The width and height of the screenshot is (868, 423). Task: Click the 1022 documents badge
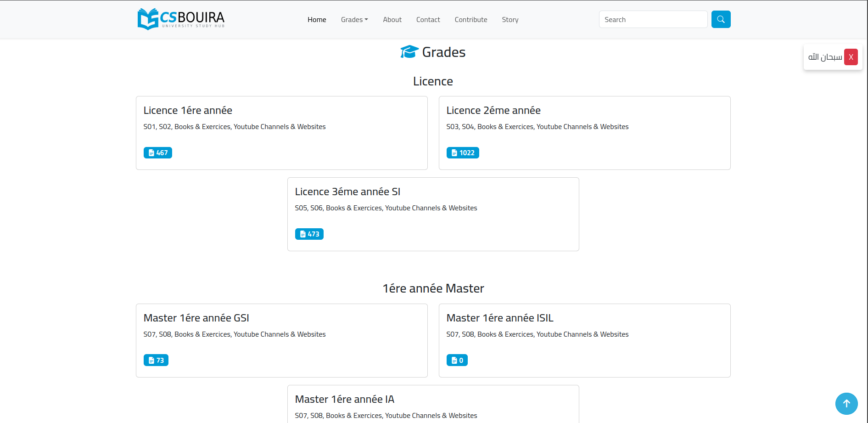pos(462,153)
